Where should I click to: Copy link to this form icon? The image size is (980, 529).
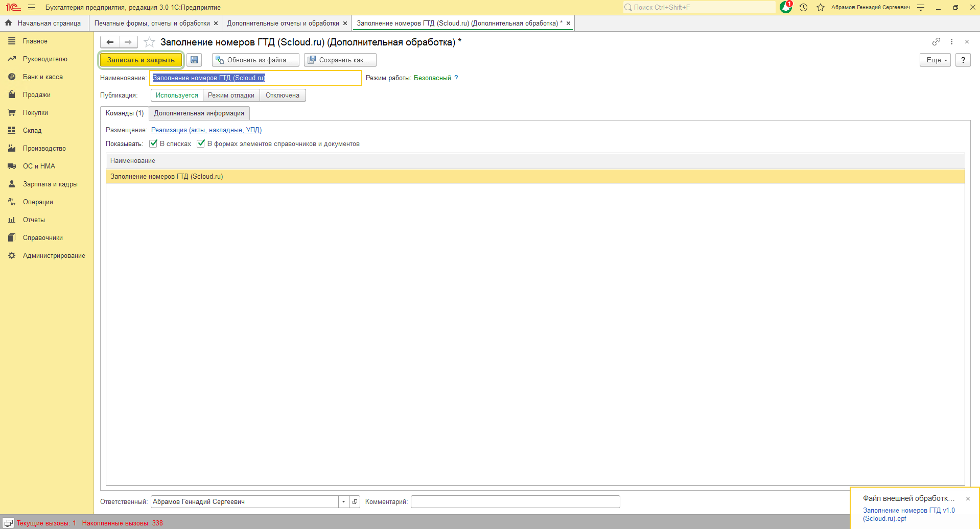pyautogui.click(x=936, y=41)
